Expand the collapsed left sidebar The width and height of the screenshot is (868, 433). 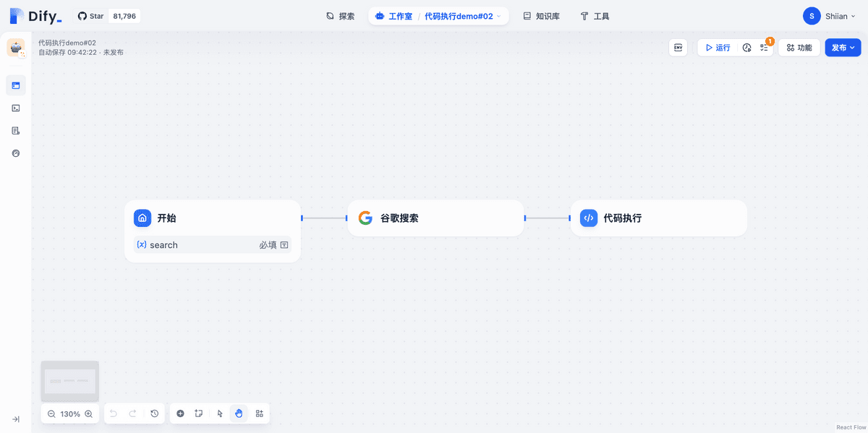click(x=16, y=419)
